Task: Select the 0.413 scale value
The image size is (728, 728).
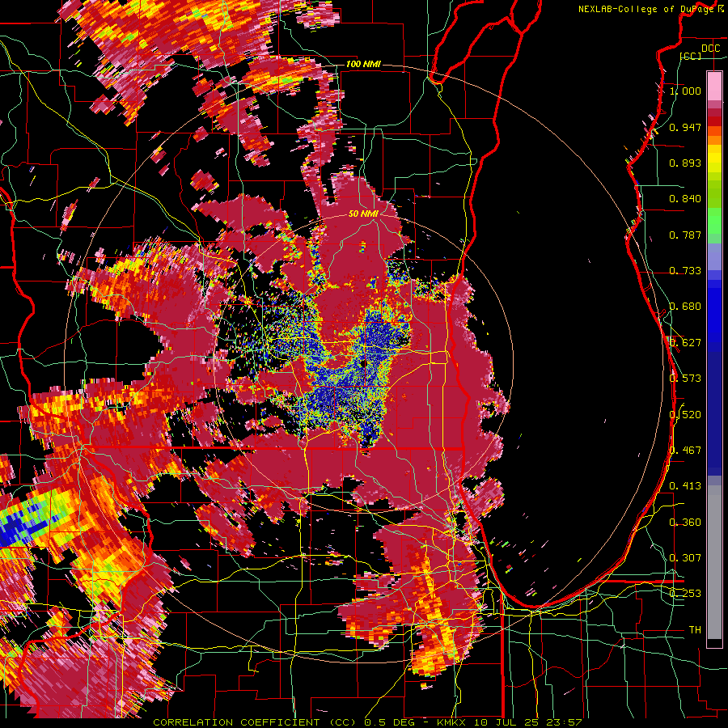Action: click(685, 486)
